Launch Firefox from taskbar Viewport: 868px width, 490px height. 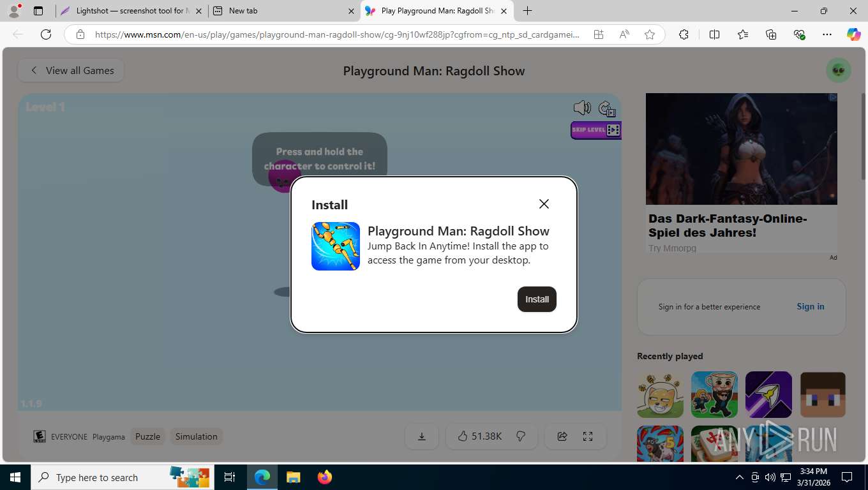pyautogui.click(x=325, y=477)
